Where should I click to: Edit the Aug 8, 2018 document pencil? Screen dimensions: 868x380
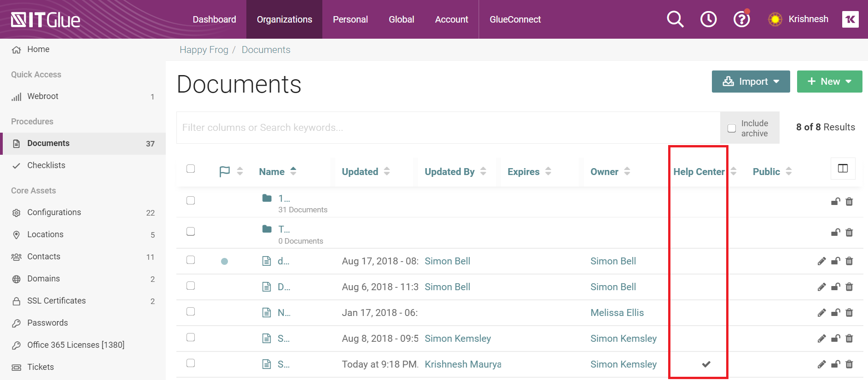pos(821,339)
